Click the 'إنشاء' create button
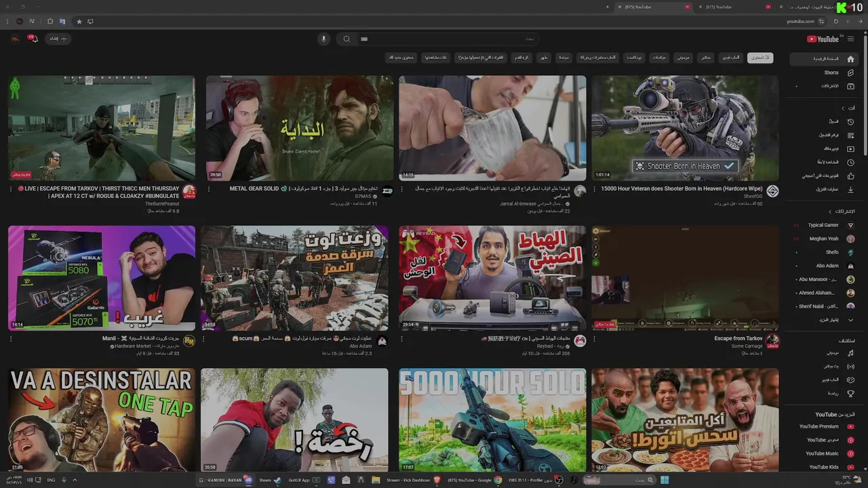The width and height of the screenshot is (868, 488). click(58, 39)
